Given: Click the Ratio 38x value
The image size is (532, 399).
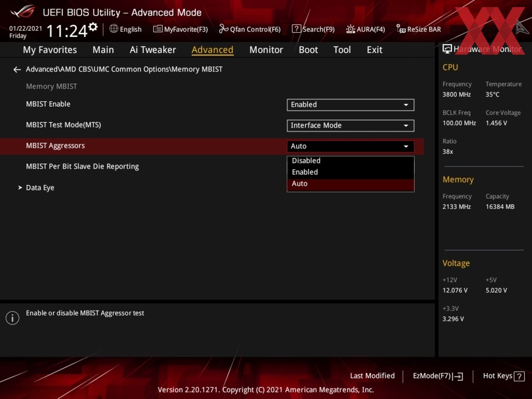Looking at the screenshot, I should tap(448, 152).
